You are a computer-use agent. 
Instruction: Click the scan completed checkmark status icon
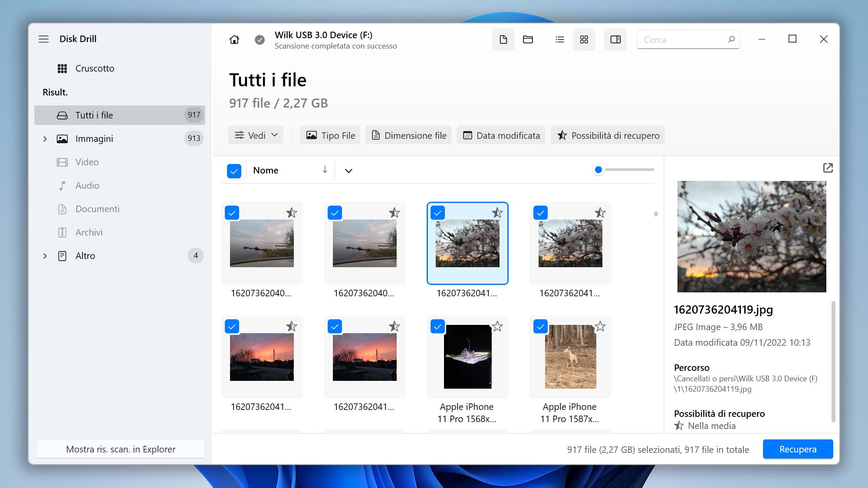coord(260,39)
